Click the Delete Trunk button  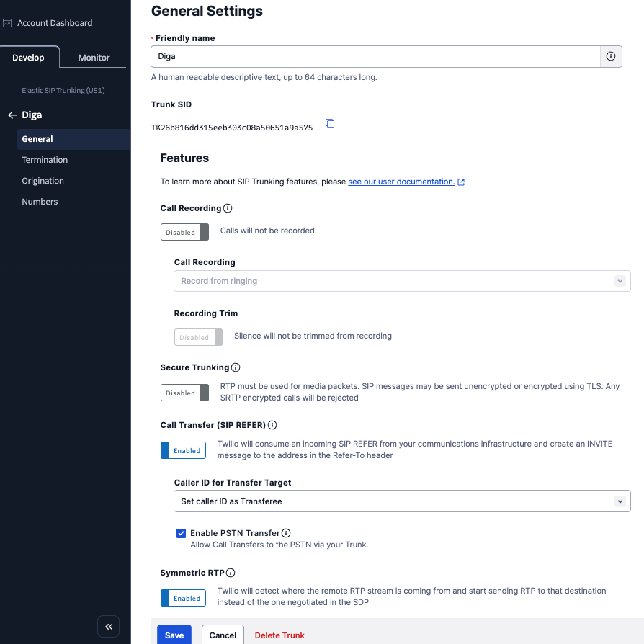click(279, 635)
